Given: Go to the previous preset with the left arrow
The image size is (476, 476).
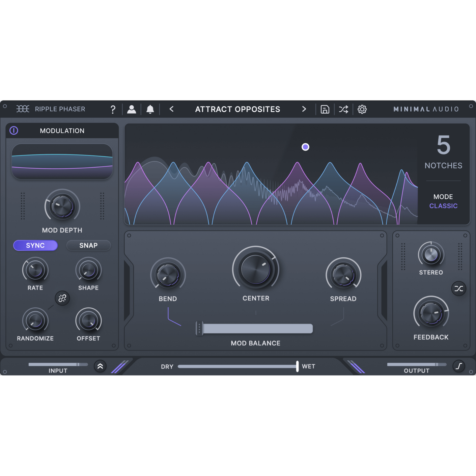Looking at the screenshot, I should [171, 109].
